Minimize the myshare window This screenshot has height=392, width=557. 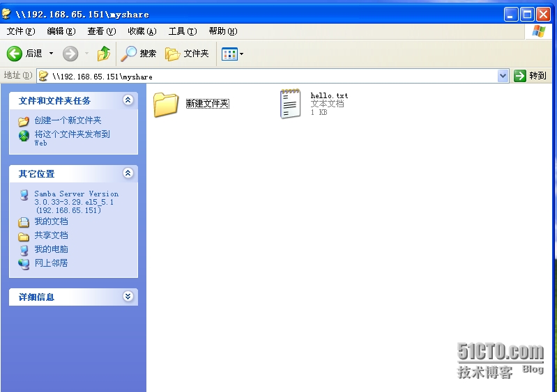click(x=511, y=15)
